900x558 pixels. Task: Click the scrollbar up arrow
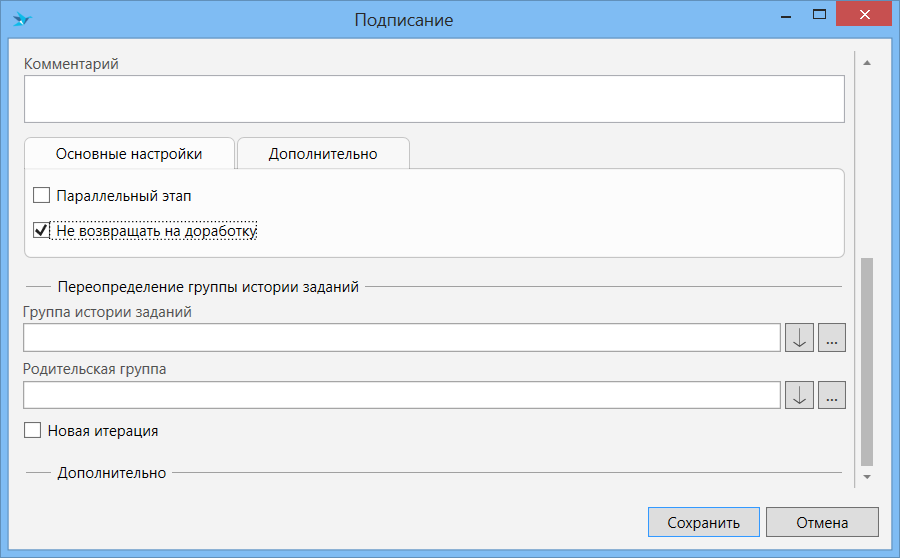click(x=867, y=63)
